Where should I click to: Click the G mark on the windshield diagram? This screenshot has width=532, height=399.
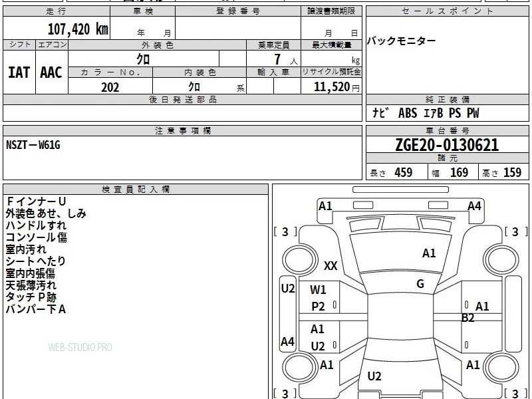(x=420, y=284)
